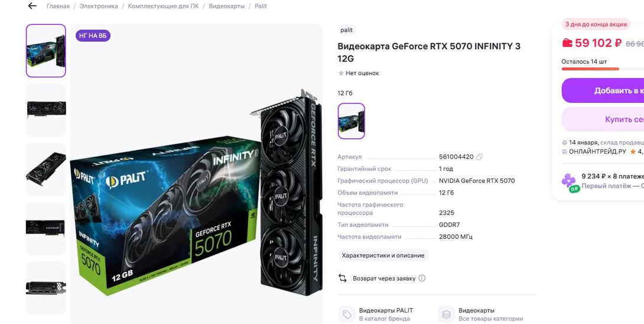Go to Видеокарты breadcrumb

pos(227,6)
